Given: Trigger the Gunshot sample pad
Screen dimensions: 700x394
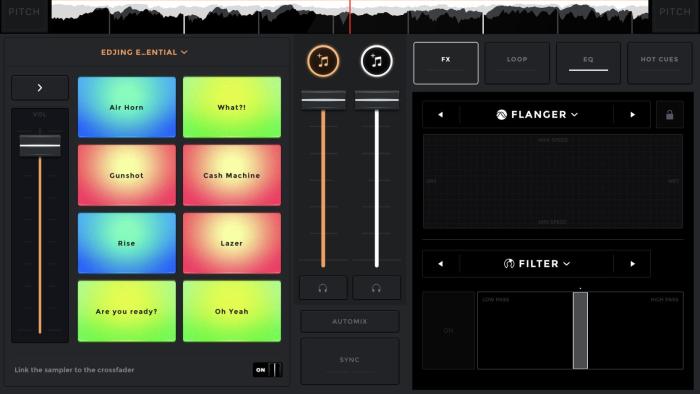Looking at the screenshot, I should pos(127,175).
